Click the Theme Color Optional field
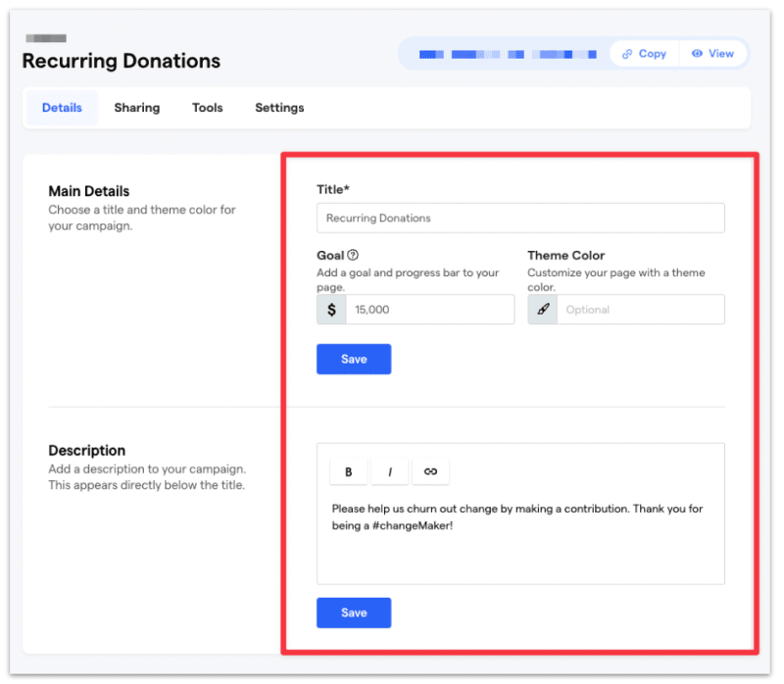 [x=642, y=309]
